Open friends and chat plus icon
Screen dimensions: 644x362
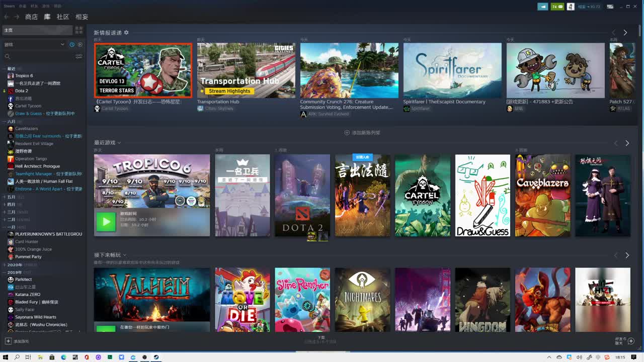(631, 341)
